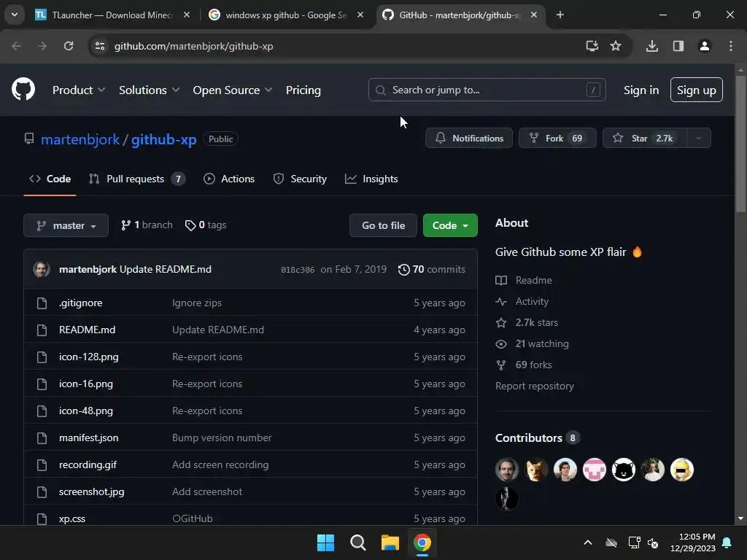Select the Code tab

50,179
